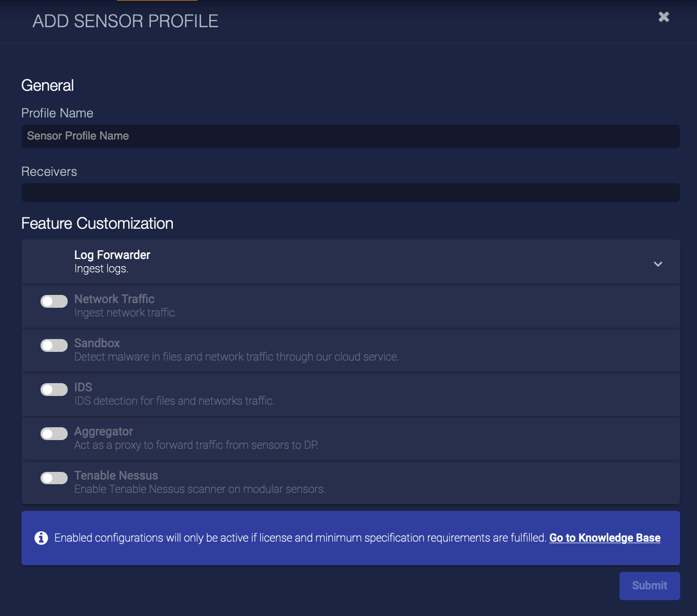
Task: Enable the Sandbox malware detection feature
Action: (x=53, y=345)
